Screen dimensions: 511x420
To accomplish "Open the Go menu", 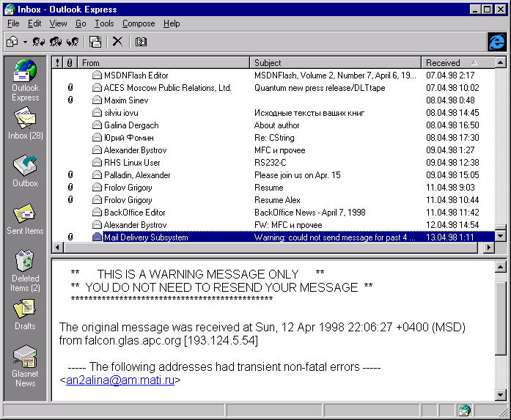I will pyautogui.click(x=81, y=23).
